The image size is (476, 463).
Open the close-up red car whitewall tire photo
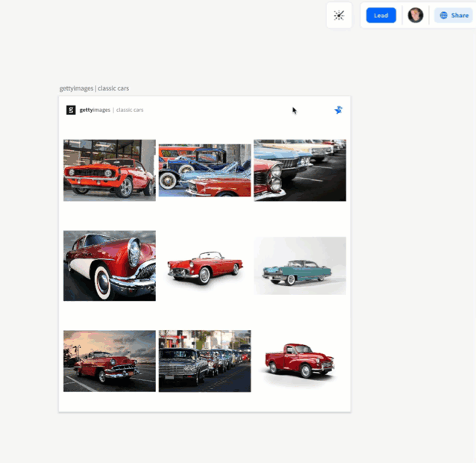pos(110,266)
